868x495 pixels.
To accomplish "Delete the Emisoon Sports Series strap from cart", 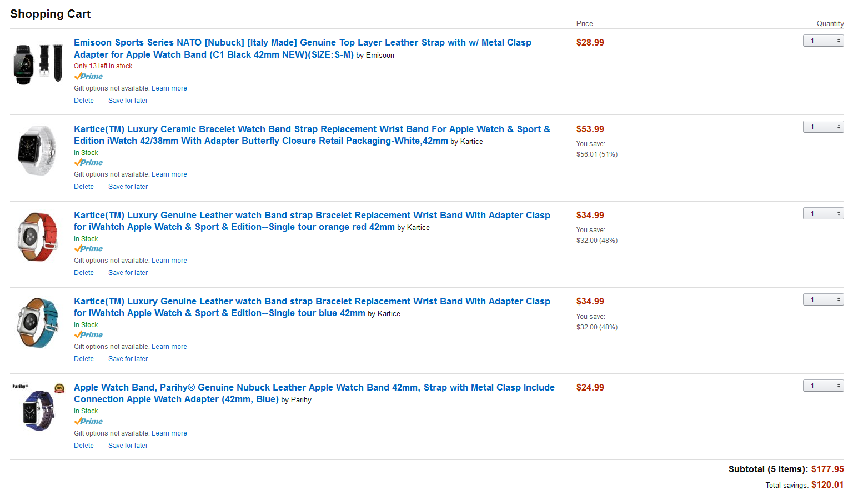I will [84, 101].
